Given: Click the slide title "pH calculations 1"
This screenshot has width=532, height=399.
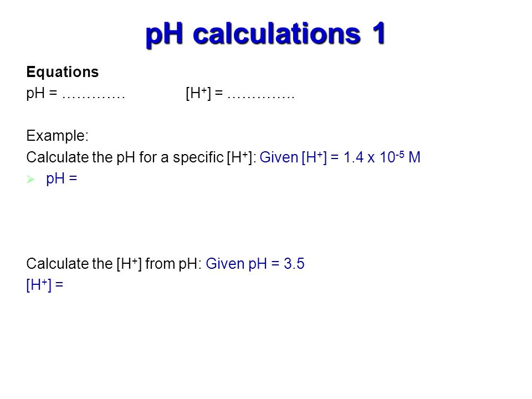Looking at the screenshot, I should tap(265, 34).
